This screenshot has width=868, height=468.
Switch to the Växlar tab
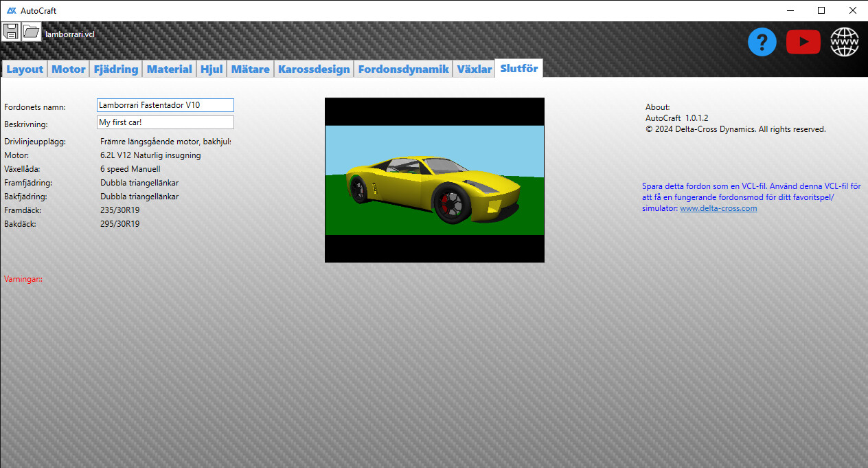click(x=475, y=69)
